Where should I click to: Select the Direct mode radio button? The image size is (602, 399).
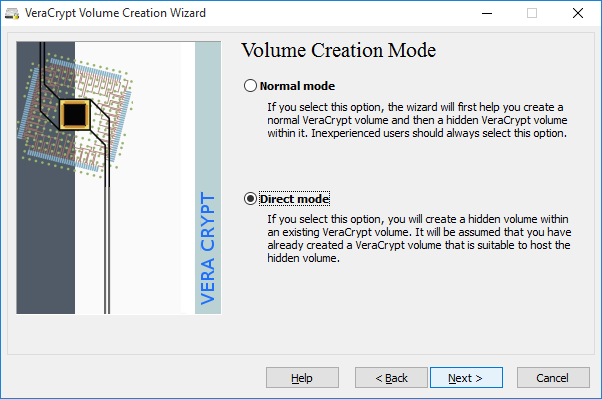[250, 199]
